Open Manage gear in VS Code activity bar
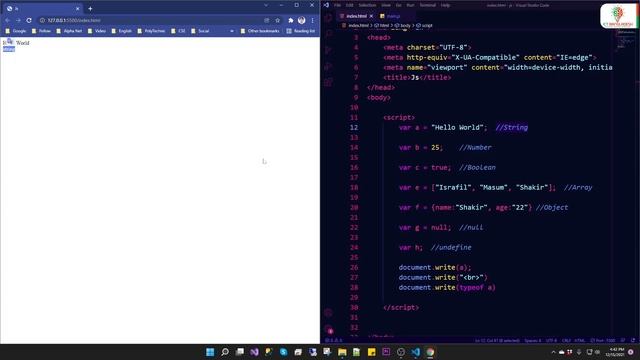This screenshot has height=360, width=640. [329, 329]
